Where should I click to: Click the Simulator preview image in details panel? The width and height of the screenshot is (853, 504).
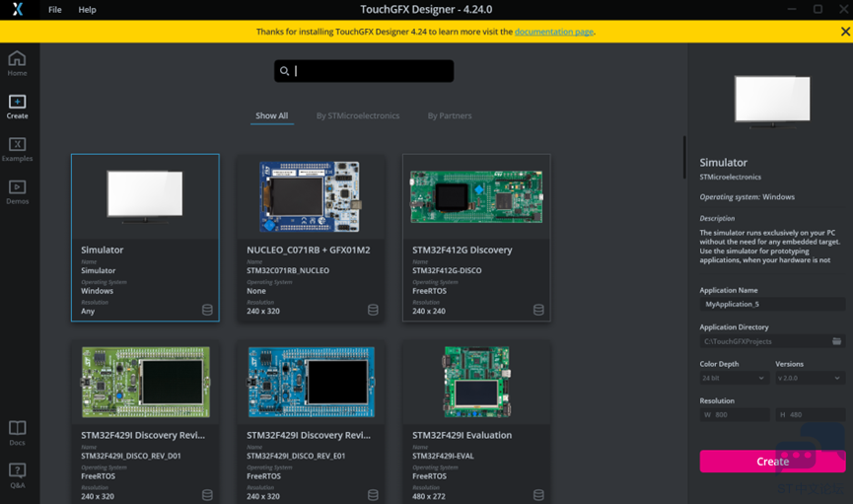(772, 102)
